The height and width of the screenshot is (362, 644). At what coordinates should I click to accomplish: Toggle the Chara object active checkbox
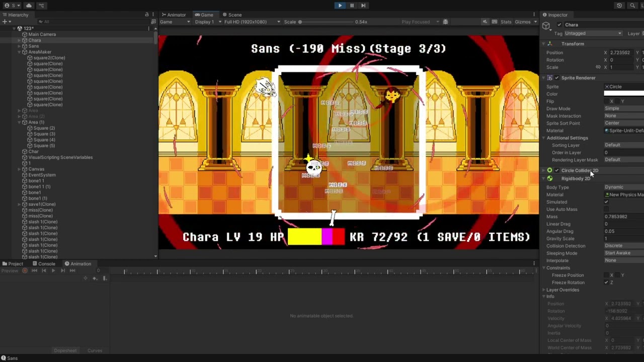click(559, 25)
